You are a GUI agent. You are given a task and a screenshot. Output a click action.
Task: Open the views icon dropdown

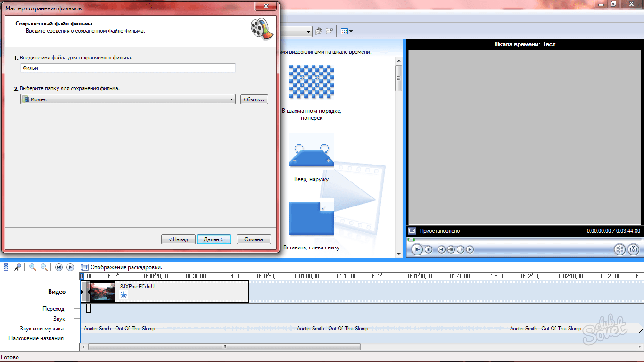point(347,31)
